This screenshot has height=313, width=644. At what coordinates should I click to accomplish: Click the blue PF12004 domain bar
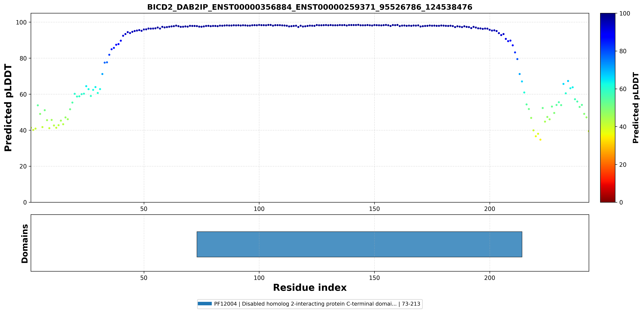(359, 244)
